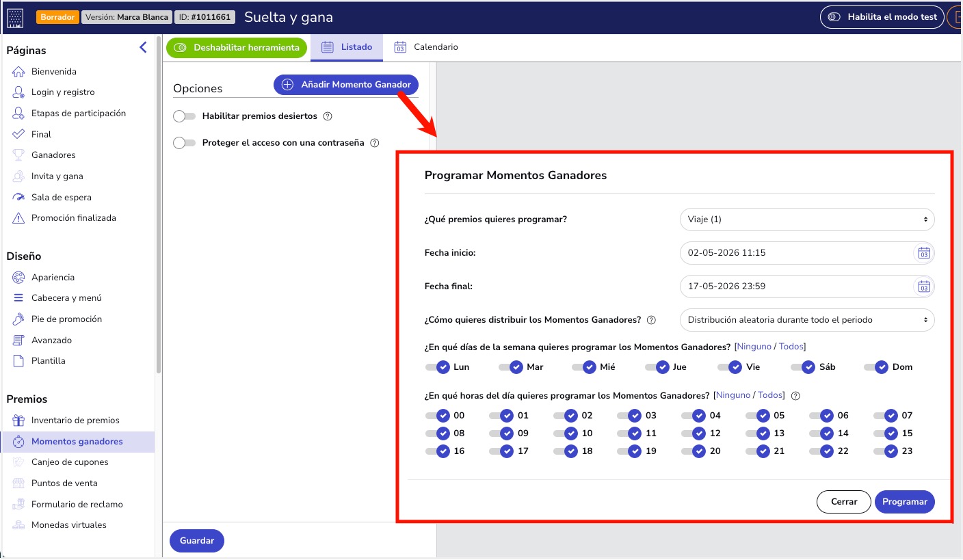Image resolution: width=963 pixels, height=560 pixels.
Task: Click Todos link for days of week
Action: pyautogui.click(x=791, y=347)
